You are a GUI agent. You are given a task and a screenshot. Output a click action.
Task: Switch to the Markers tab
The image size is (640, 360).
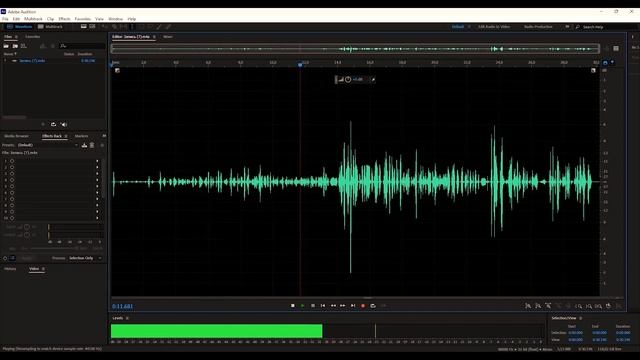point(81,136)
